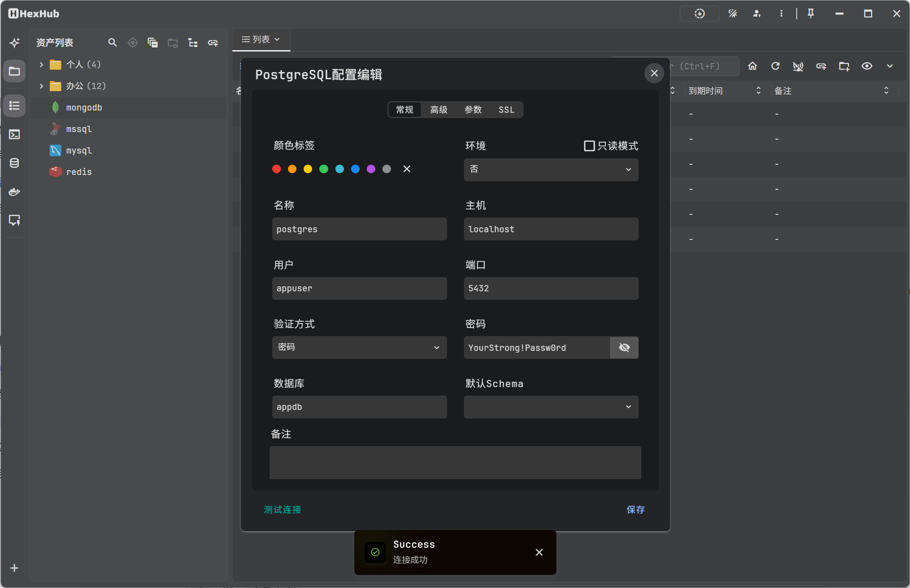The height and width of the screenshot is (588, 910).
Task: Sort by the 到期时间 column arrows
Action: [x=758, y=90]
